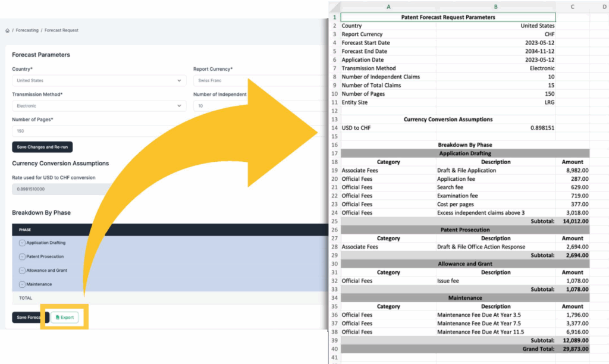Click the Forecast Request breadcrumb
The image size is (609, 364).
[61, 30]
